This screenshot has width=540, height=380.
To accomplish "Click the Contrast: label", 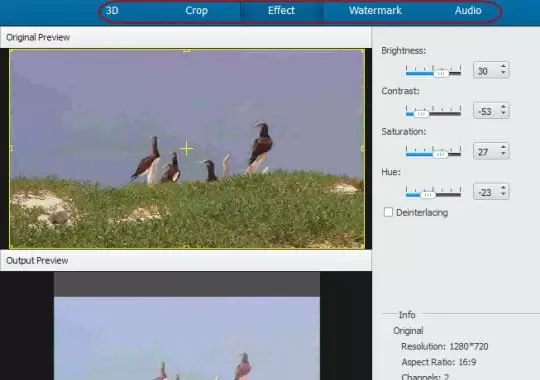I will coord(401,91).
